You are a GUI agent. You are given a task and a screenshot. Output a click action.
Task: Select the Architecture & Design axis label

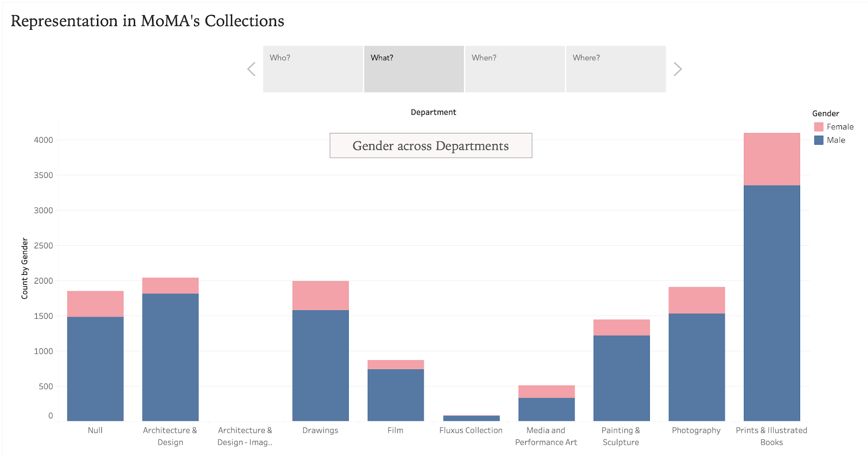tap(170, 436)
